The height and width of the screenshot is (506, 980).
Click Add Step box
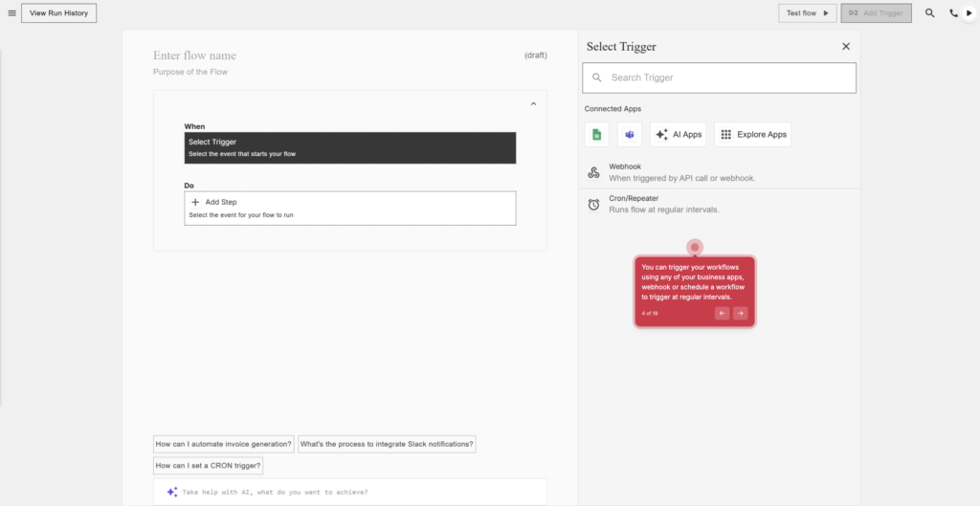point(350,208)
